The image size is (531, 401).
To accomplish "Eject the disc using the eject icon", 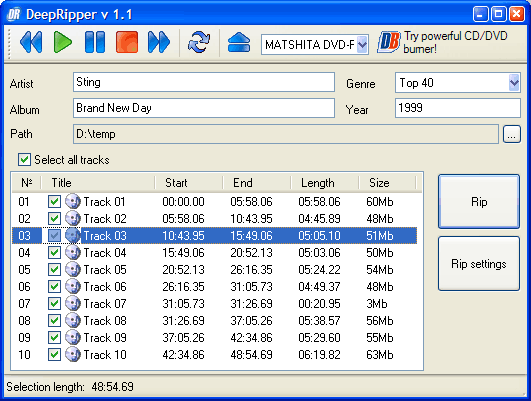I will 239,42.
